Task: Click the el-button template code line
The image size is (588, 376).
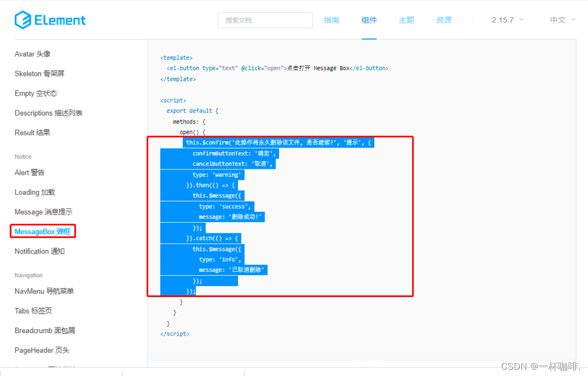Action: tap(278, 68)
